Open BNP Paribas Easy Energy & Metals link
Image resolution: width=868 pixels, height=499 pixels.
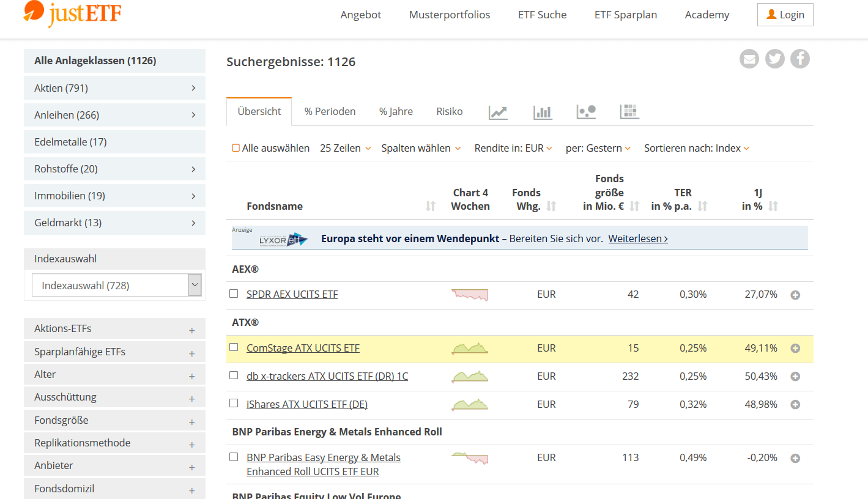pyautogui.click(x=324, y=465)
